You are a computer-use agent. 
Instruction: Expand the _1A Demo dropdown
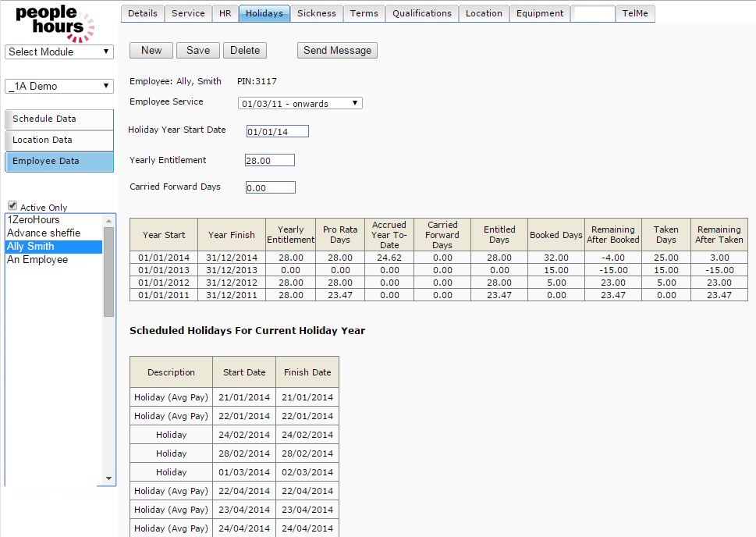tap(59, 86)
